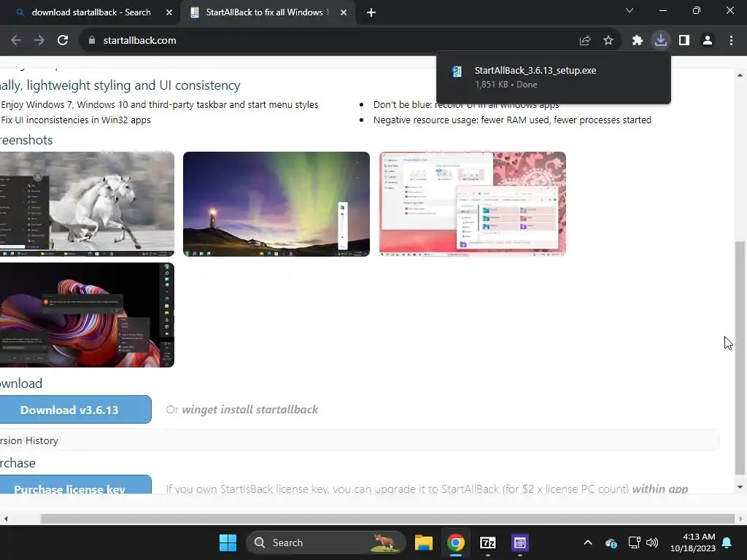Switch to 'download startallback - Search' tab
This screenshot has height=560, width=747.
(90, 12)
